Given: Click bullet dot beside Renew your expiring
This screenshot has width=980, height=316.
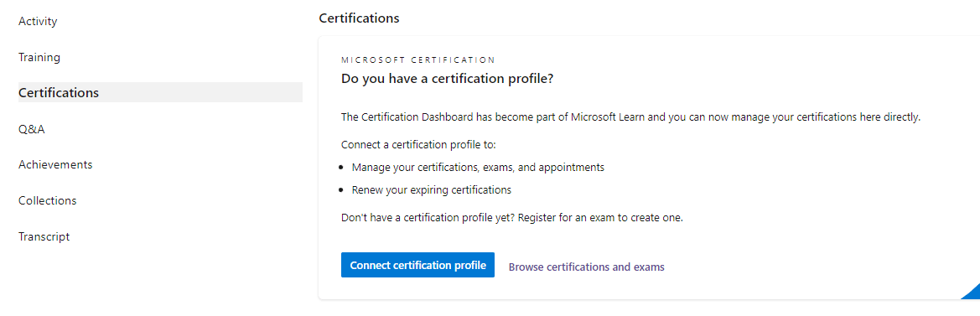Looking at the screenshot, I should pyautogui.click(x=341, y=189).
